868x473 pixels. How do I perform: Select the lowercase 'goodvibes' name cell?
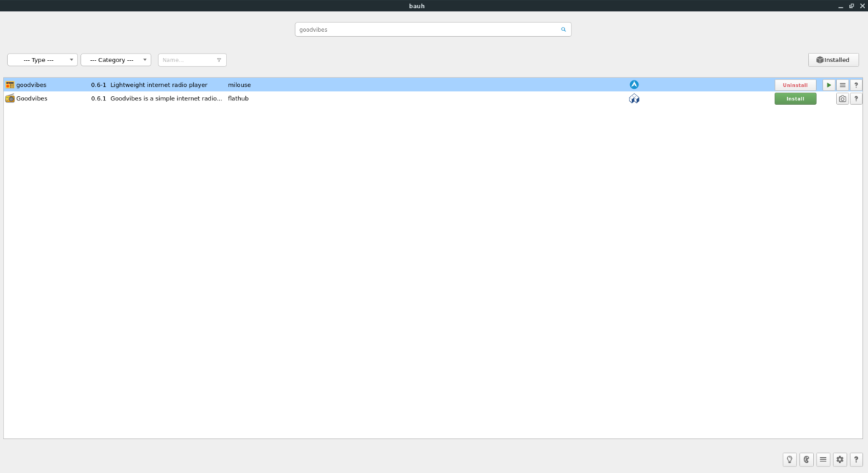[x=31, y=85]
